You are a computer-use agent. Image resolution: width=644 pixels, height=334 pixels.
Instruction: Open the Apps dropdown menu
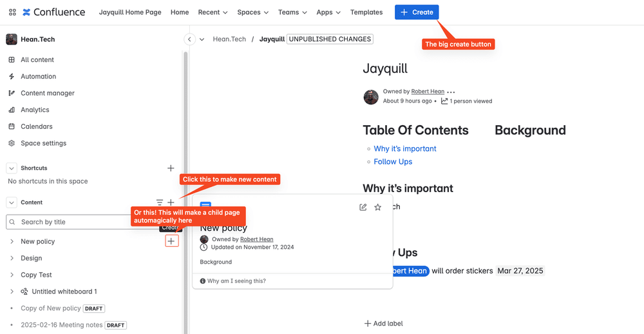[x=328, y=12]
